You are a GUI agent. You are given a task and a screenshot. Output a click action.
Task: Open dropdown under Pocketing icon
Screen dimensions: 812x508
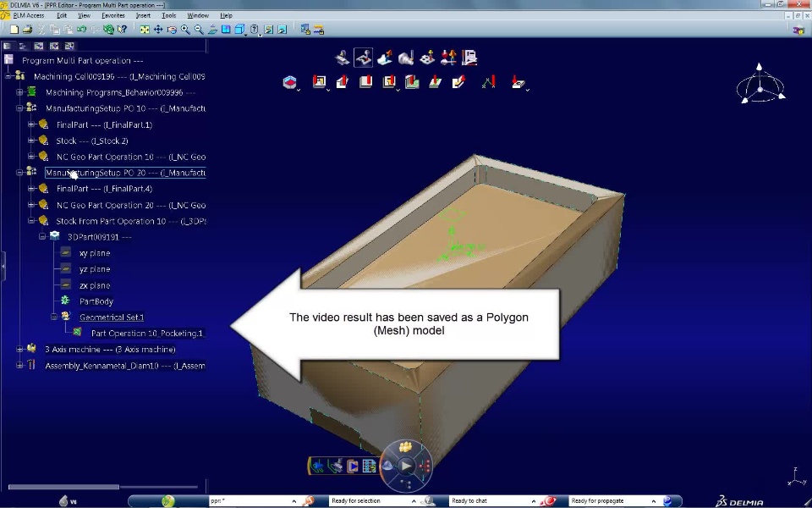[328, 91]
